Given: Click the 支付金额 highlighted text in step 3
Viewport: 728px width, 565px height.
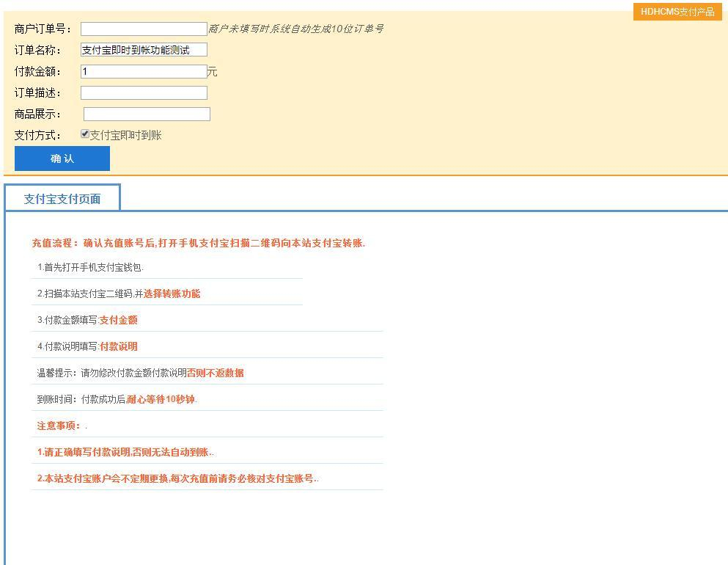Looking at the screenshot, I should pyautogui.click(x=119, y=320).
